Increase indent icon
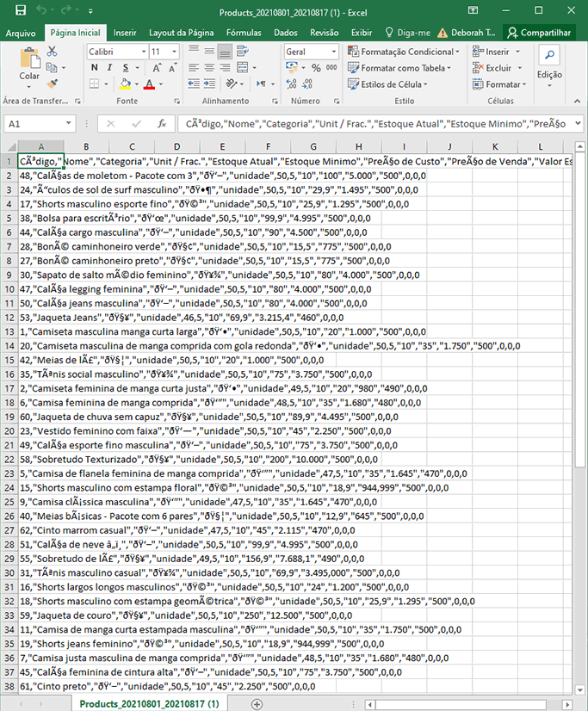588x711 pixels. [x=209, y=83]
